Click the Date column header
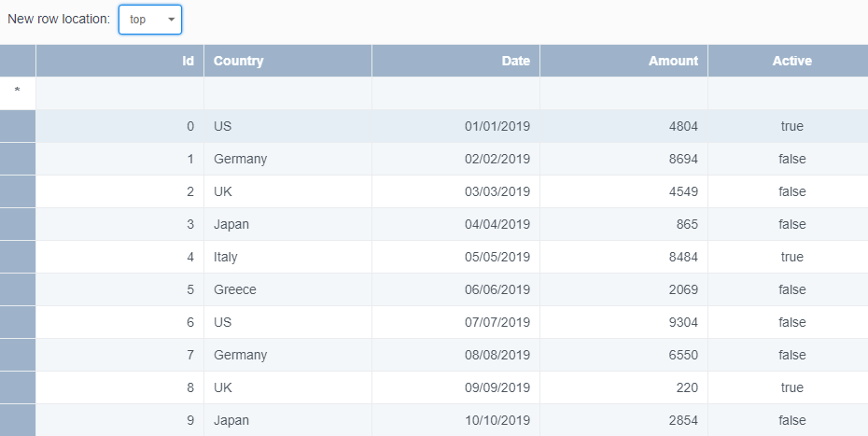The height and width of the screenshot is (436, 868). tap(455, 61)
